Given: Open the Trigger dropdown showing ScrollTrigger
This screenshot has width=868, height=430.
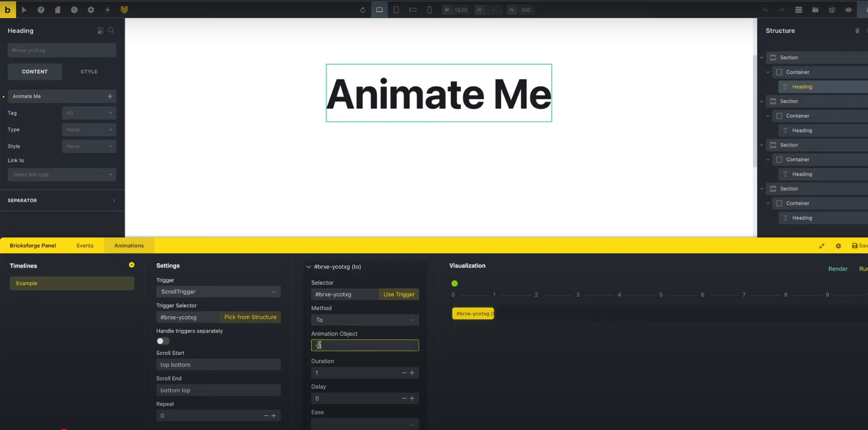Looking at the screenshot, I should coord(218,291).
